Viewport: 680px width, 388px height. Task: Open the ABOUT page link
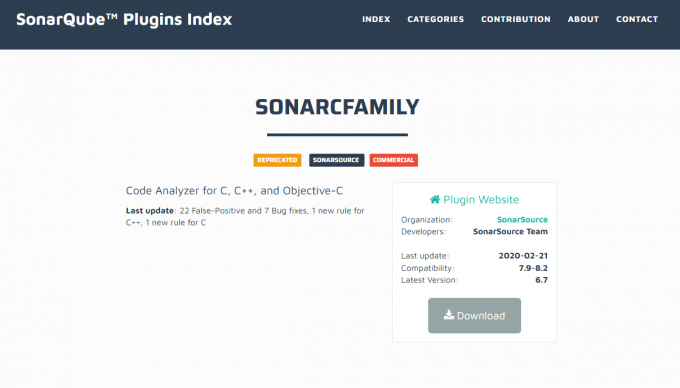click(x=583, y=19)
